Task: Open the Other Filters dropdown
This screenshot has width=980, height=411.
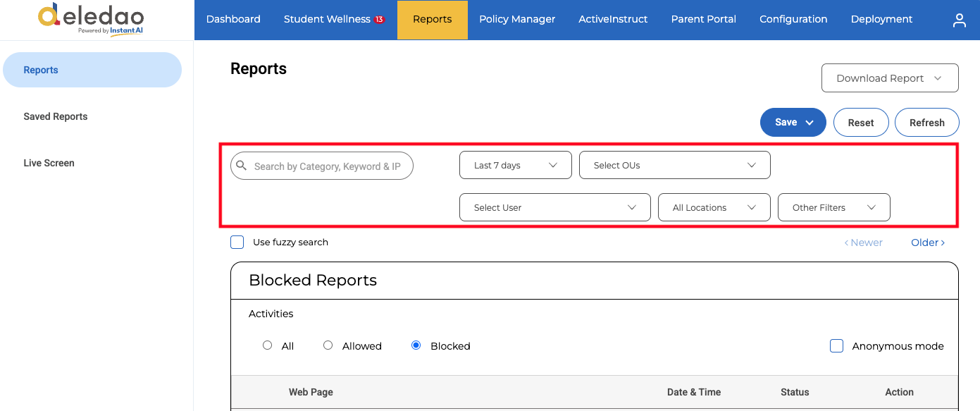Action: pos(834,207)
